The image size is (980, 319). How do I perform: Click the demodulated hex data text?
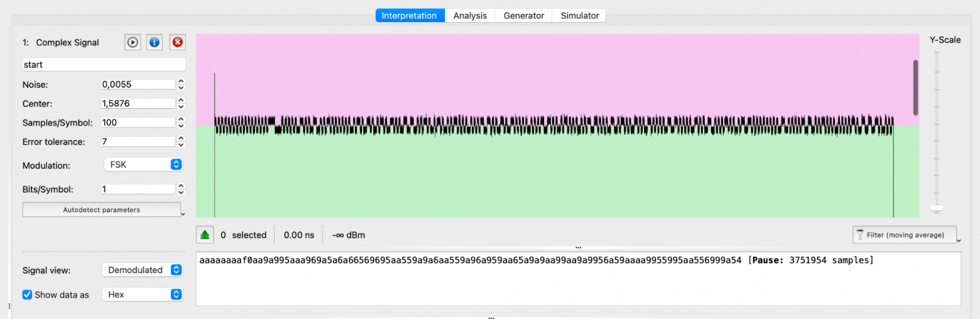[x=471, y=260]
